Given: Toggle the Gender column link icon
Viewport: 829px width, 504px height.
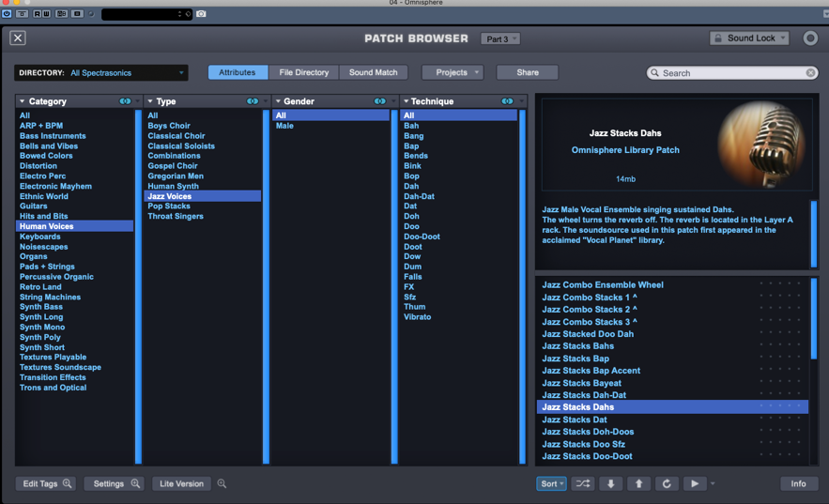Looking at the screenshot, I should click(x=379, y=101).
